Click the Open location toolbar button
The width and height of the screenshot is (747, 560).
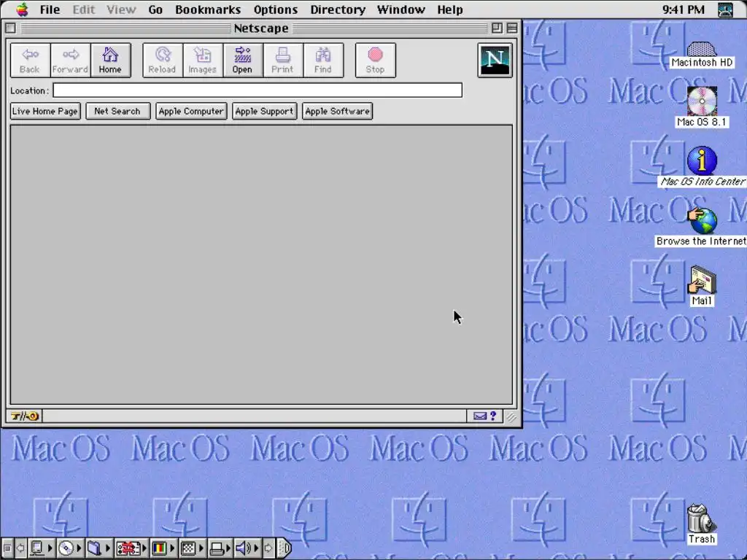(x=242, y=60)
